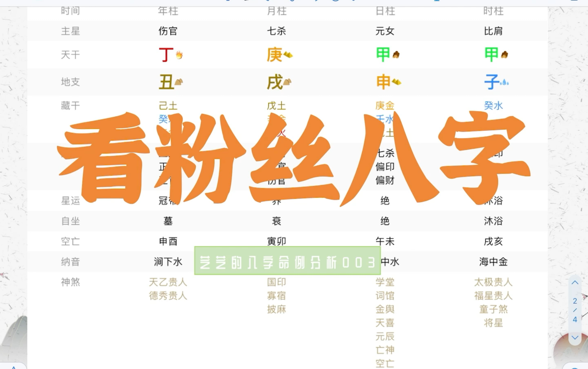588x369 pixels.
Task: Click 午未 in the 空亡 row
Action: pyautogui.click(x=385, y=241)
